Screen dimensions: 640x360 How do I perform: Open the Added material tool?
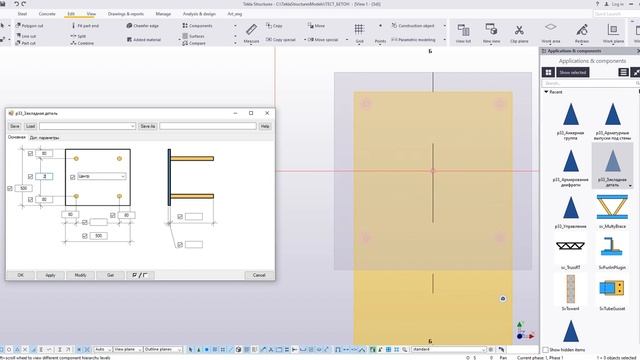coord(144,40)
